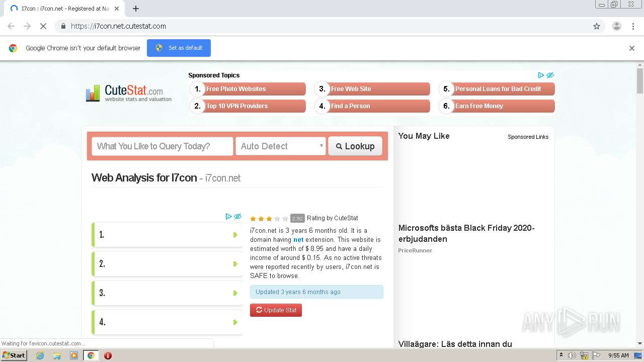The image size is (644, 362).
Task: Click the volume speaker tray icon
Action: click(572, 355)
